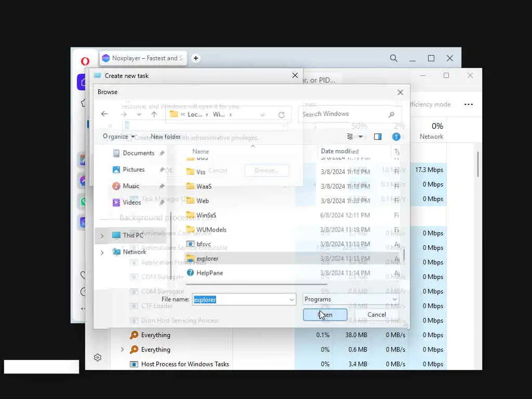532x399 pixels.
Task: Open the view options dropdown arrow
Action: tap(361, 137)
